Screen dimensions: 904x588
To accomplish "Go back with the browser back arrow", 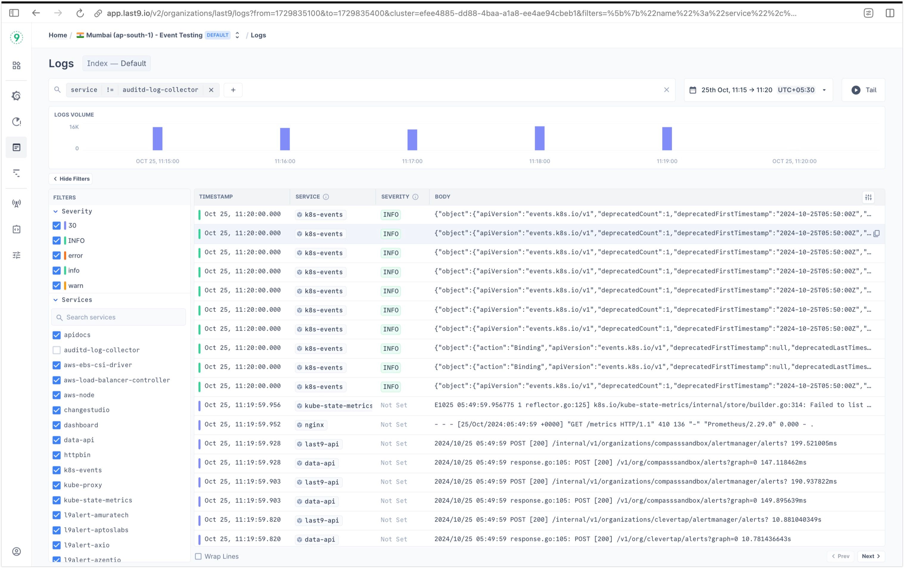I will tap(36, 13).
